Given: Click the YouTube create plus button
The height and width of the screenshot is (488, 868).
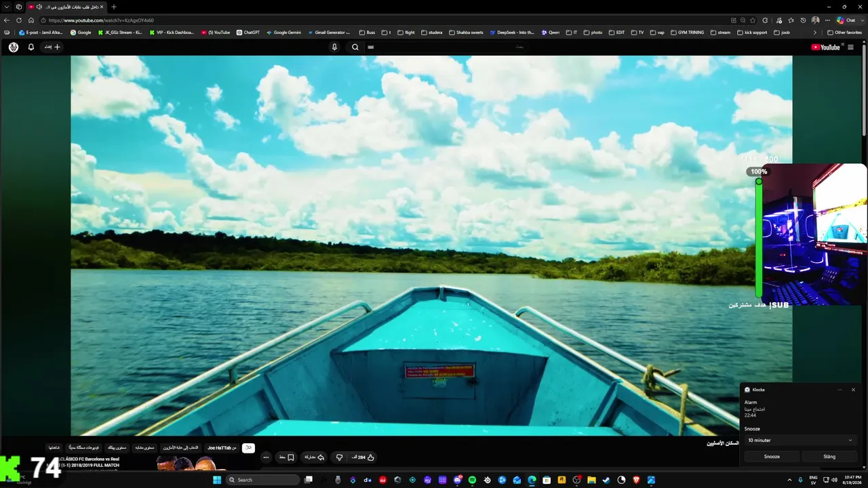Looking at the screenshot, I should 52,47.
